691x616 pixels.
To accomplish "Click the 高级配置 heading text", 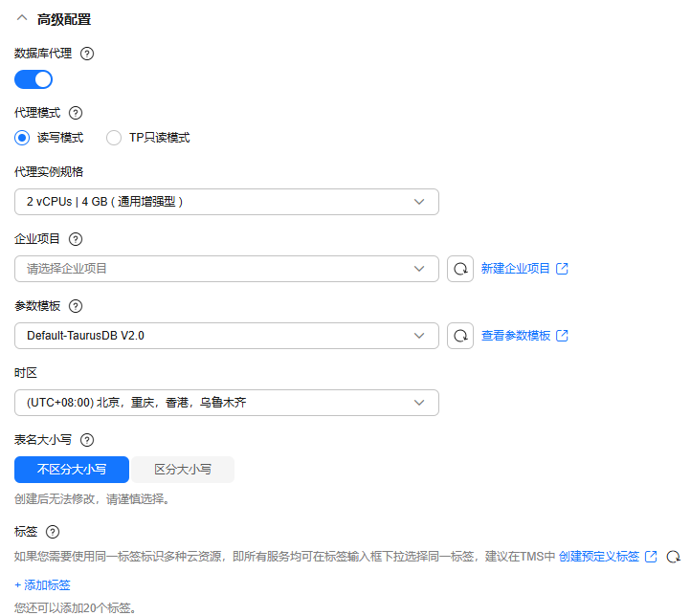I will pyautogui.click(x=64, y=19).
